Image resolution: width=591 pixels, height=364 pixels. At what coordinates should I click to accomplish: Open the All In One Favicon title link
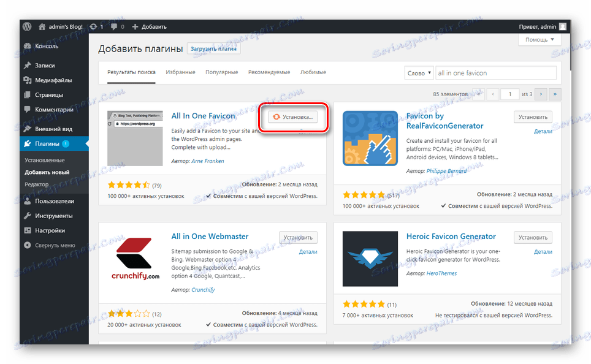point(203,116)
